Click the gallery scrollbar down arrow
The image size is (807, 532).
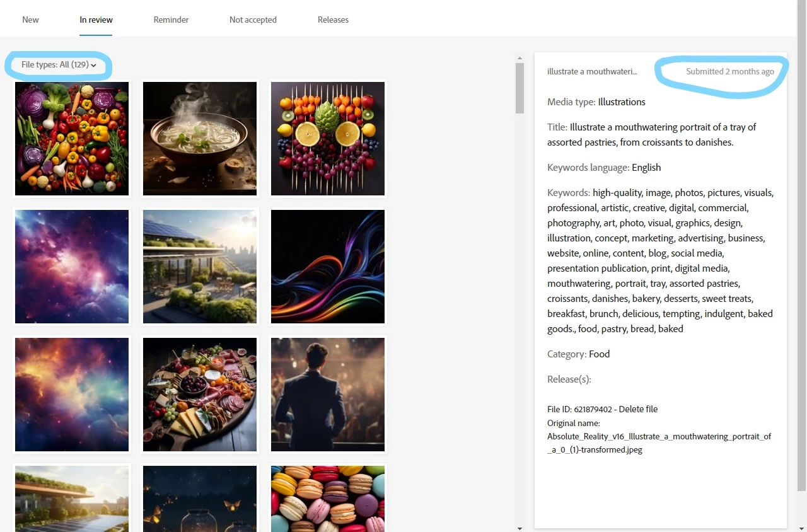520,528
